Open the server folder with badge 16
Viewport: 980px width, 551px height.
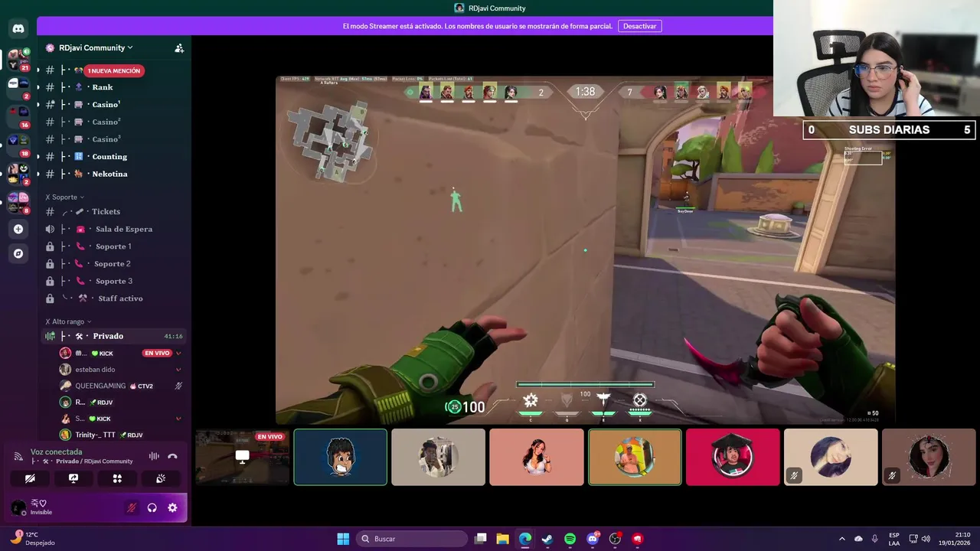point(18,116)
